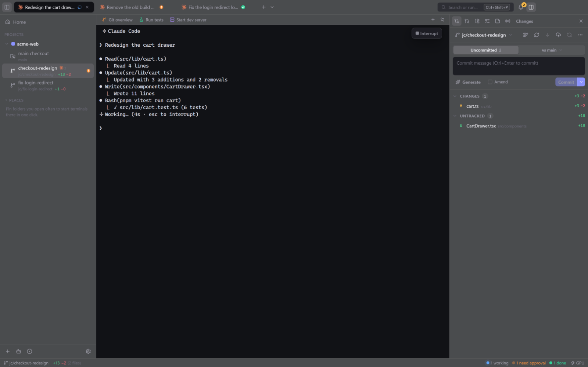Generate a commit message
The image size is (588, 367).
(x=468, y=82)
